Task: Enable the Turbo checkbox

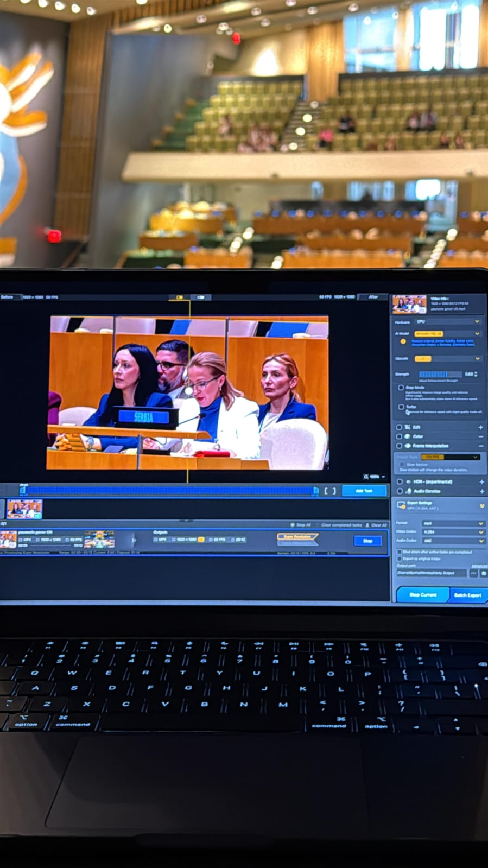Action: point(401,407)
